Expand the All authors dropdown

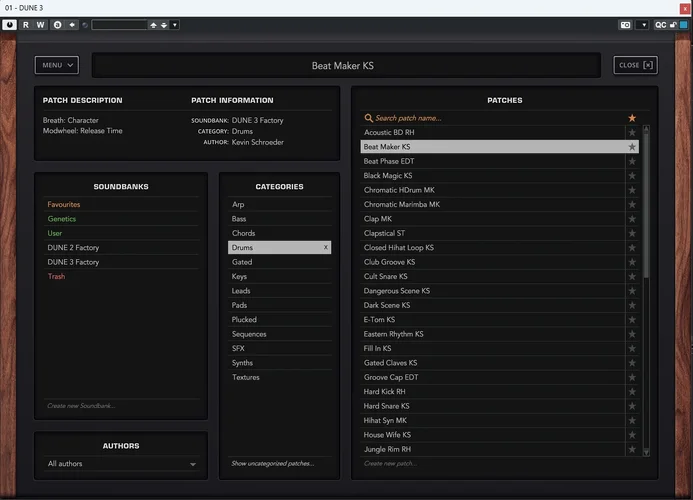121,464
